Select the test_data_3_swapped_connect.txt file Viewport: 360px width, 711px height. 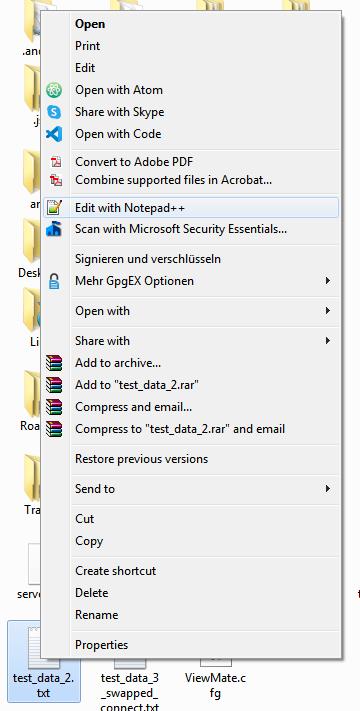pos(130,685)
